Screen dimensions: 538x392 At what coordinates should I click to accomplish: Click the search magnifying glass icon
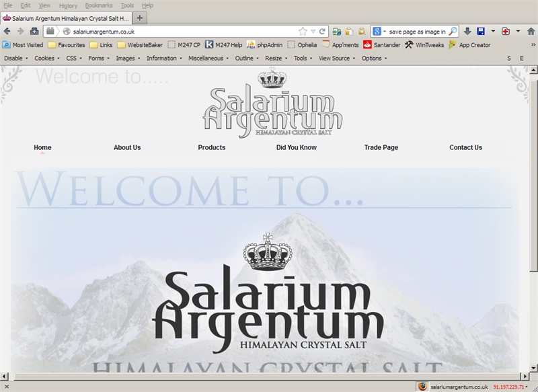(x=453, y=31)
